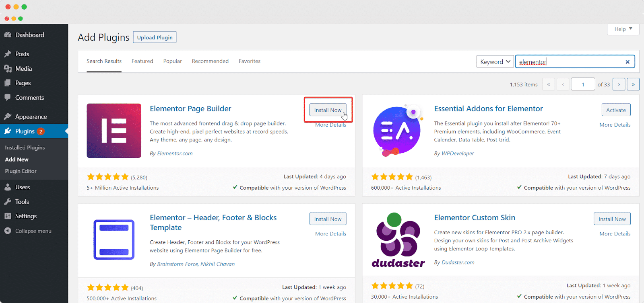Click the Media library icon
The width and height of the screenshot is (644, 303).
click(8, 69)
